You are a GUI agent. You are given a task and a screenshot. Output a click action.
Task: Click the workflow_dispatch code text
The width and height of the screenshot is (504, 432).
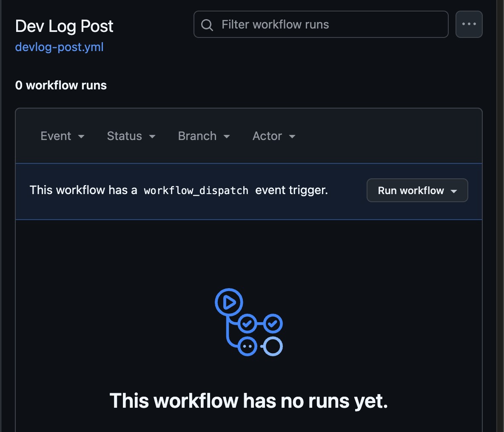[196, 190]
